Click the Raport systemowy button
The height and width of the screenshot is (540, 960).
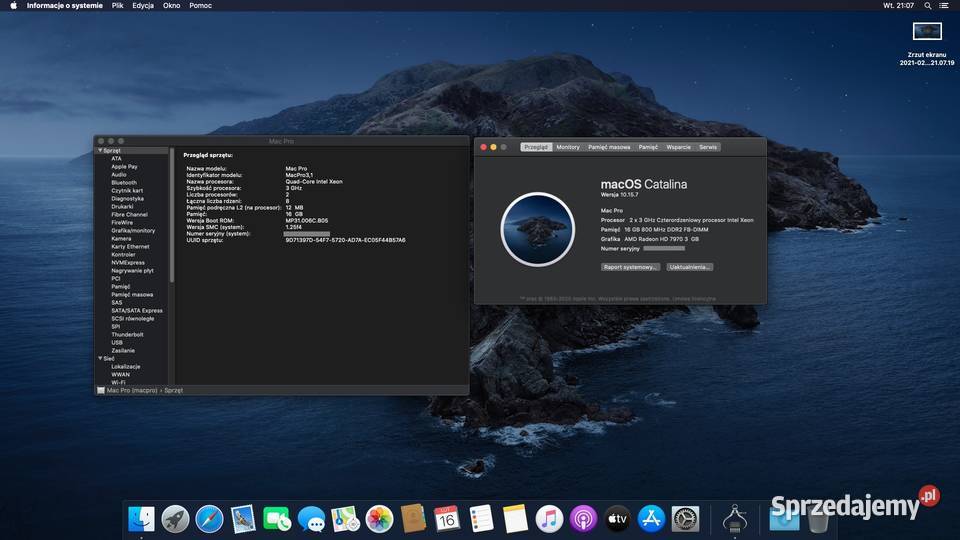[630, 267]
